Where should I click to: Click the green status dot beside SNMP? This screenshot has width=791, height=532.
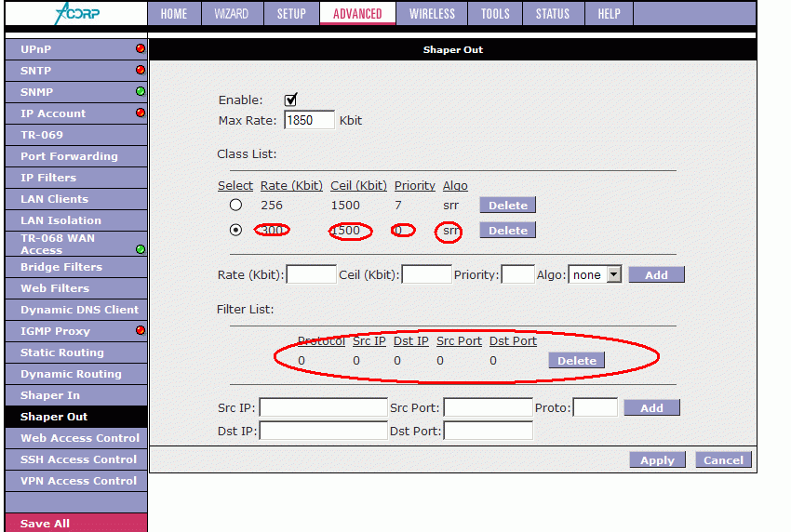pyautogui.click(x=141, y=91)
